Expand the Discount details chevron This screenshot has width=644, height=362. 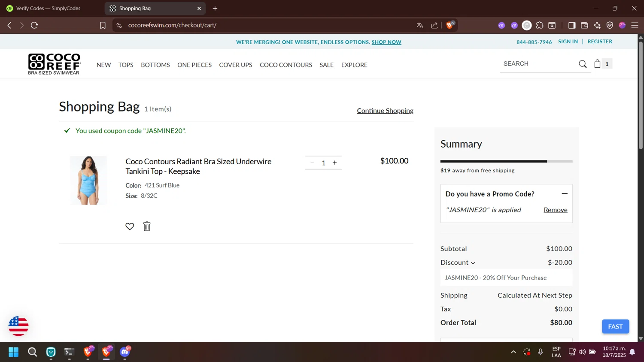pyautogui.click(x=473, y=263)
